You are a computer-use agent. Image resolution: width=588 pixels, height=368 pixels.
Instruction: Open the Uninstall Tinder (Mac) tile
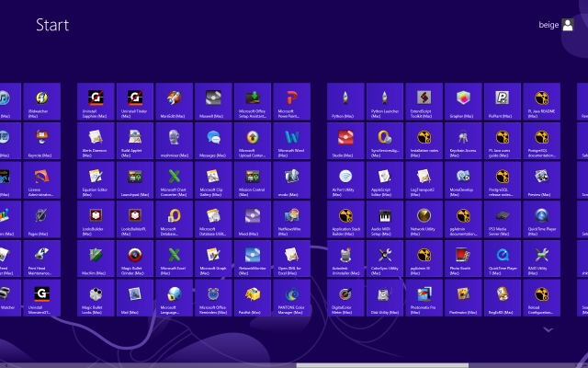135,101
